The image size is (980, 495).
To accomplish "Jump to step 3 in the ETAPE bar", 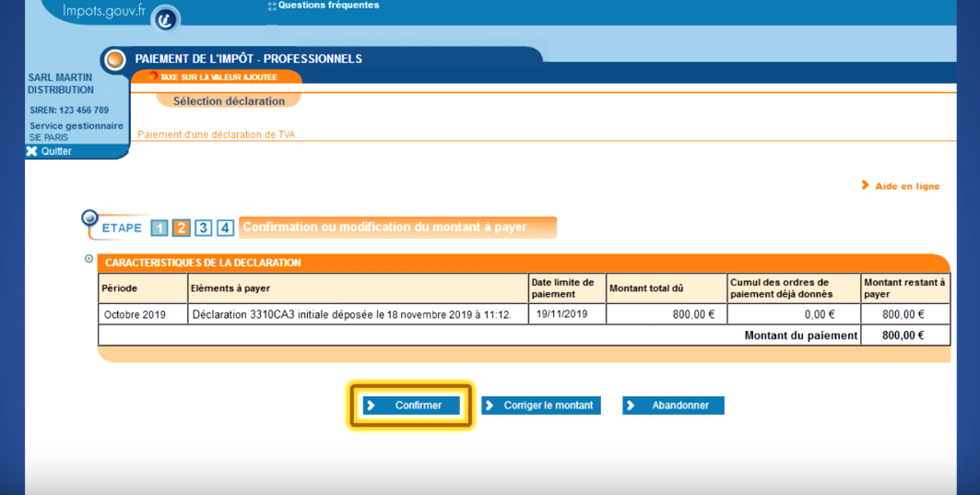I will click(203, 229).
